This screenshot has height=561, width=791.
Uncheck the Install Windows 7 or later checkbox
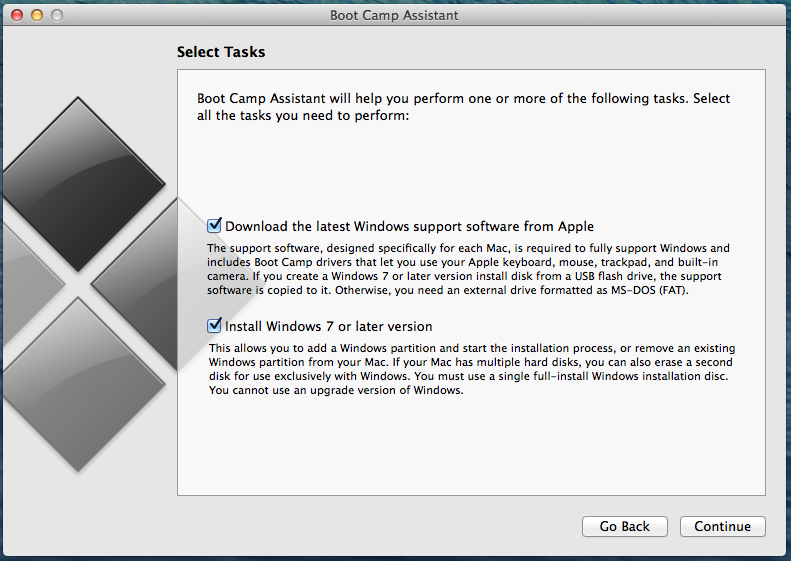[x=214, y=326]
